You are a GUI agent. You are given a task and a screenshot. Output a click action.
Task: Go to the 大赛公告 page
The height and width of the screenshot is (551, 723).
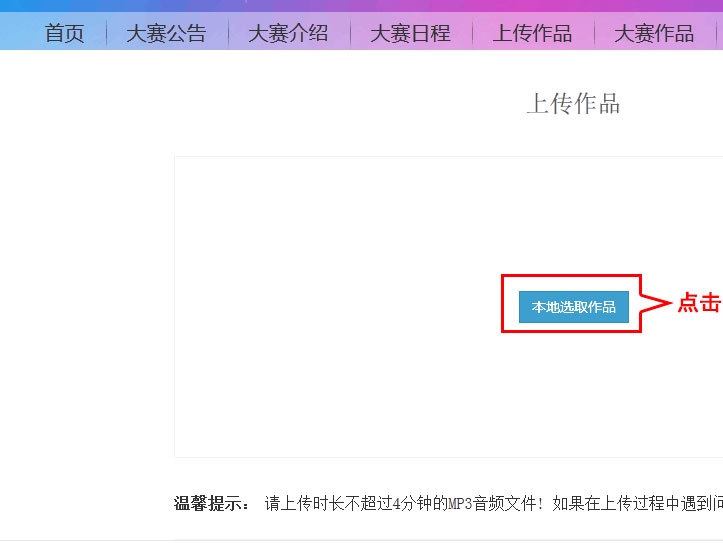click(x=166, y=33)
